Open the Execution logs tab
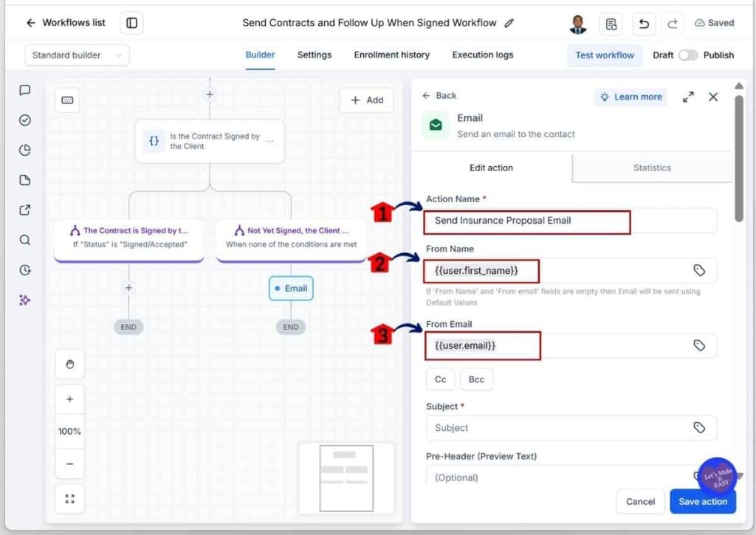The image size is (756, 535). pyautogui.click(x=483, y=55)
